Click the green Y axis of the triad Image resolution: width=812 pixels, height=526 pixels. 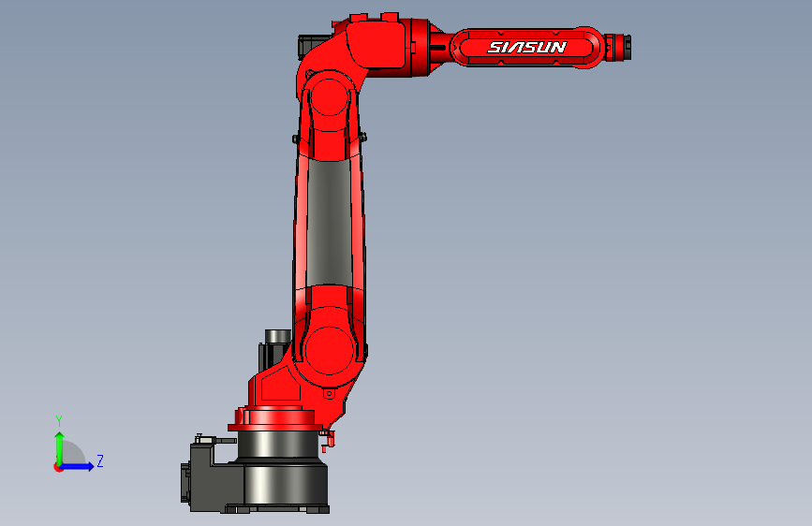tap(60, 449)
